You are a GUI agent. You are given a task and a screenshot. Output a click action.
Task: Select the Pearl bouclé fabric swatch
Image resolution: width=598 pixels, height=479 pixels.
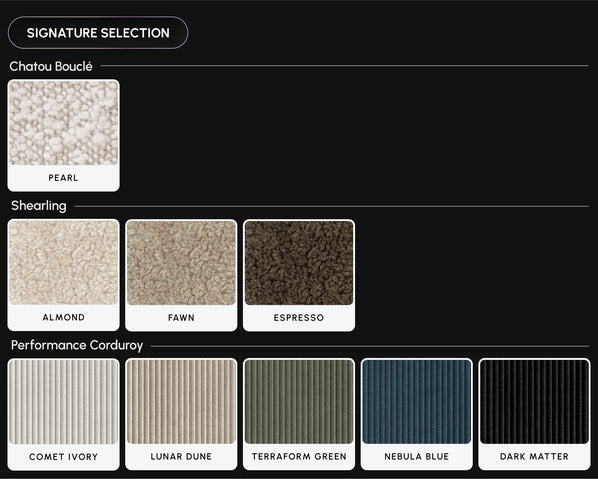pyautogui.click(x=63, y=135)
